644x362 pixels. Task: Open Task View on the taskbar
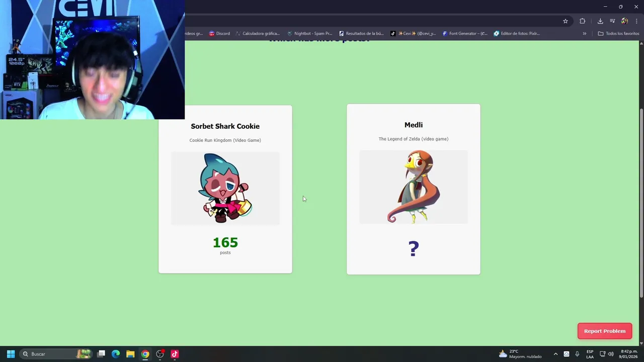101,354
